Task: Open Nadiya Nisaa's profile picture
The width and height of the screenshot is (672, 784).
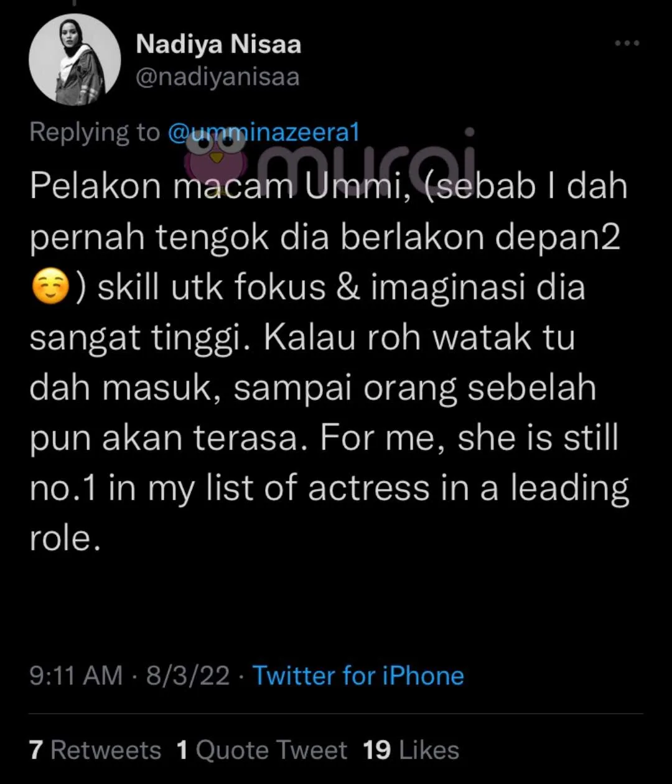Action: click(x=75, y=60)
